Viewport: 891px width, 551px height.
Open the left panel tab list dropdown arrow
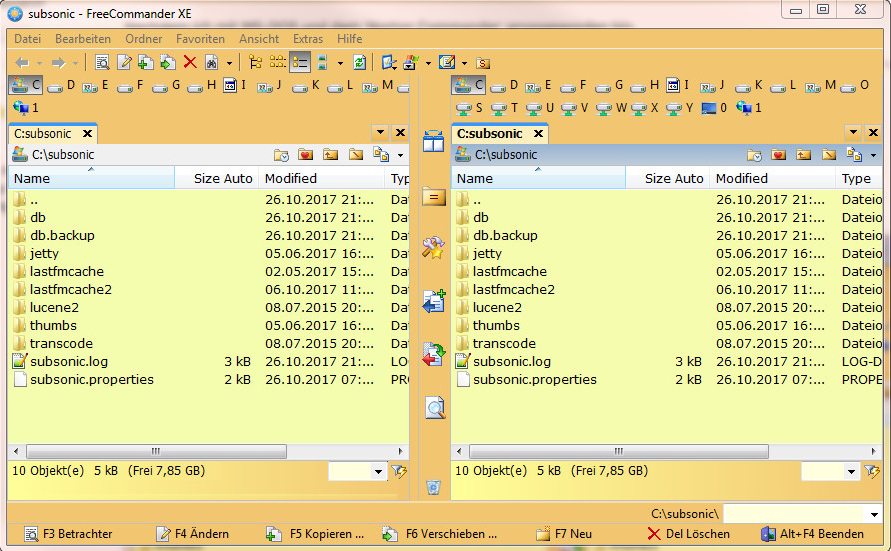(380, 133)
